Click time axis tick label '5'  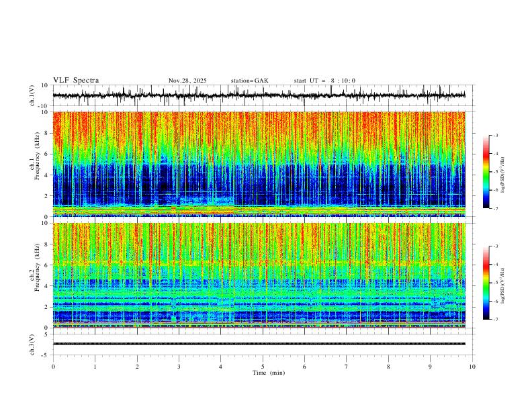263,367
